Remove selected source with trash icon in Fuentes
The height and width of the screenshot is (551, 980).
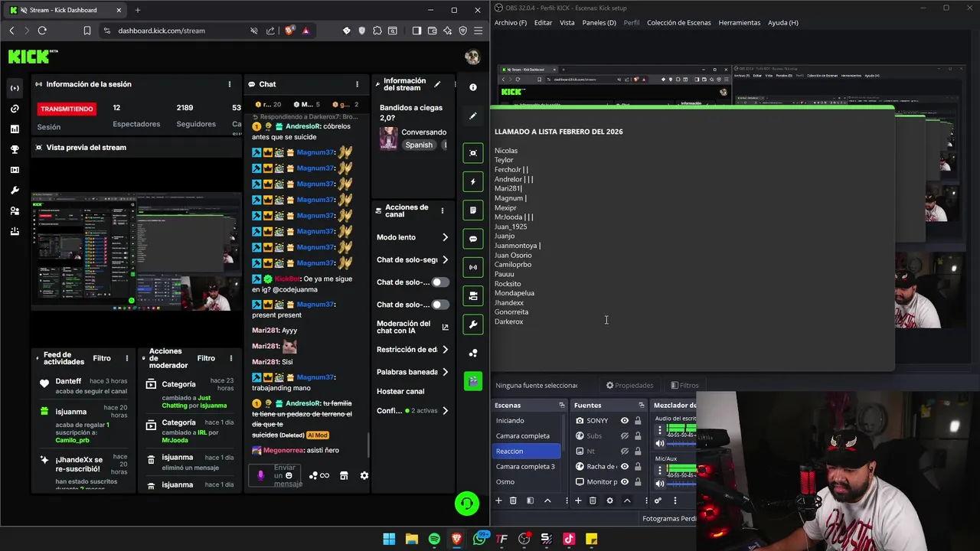(593, 500)
